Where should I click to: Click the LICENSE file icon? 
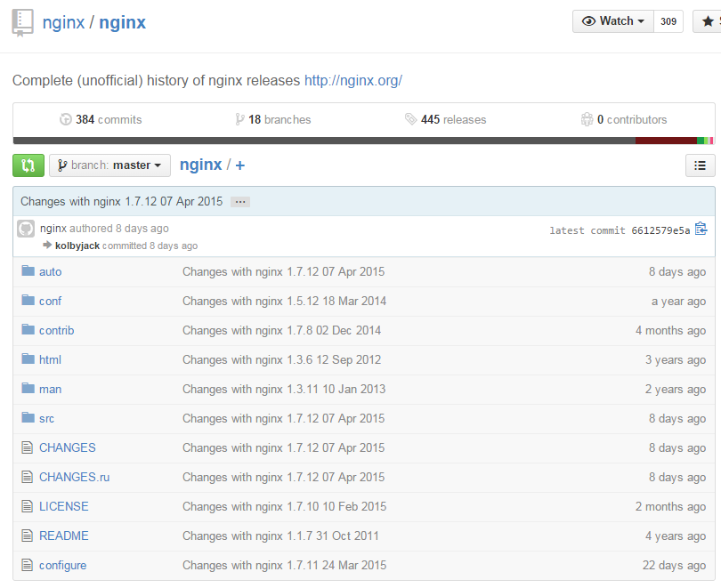[27, 506]
